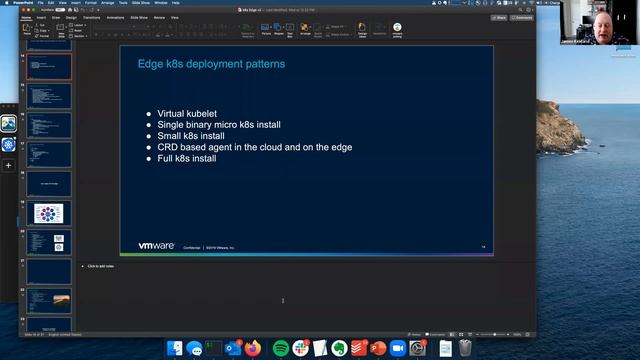The width and height of the screenshot is (640, 360).
Task: Open Todoist from the dock
Action: pyautogui.click(x=359, y=348)
